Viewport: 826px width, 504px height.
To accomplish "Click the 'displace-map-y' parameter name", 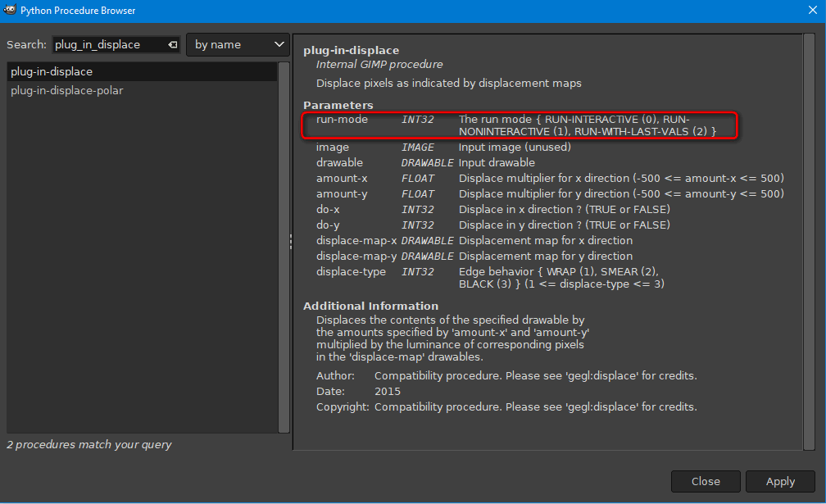I will point(356,256).
